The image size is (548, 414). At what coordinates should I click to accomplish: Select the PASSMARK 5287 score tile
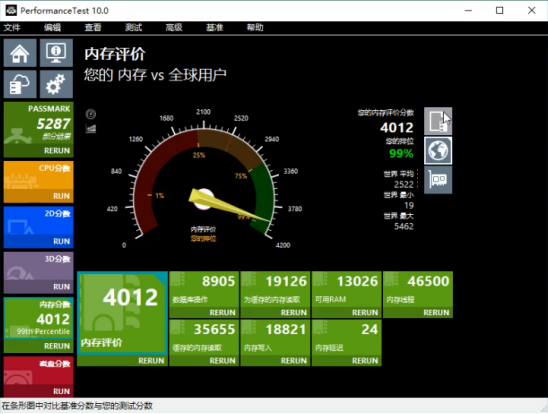(x=38, y=123)
